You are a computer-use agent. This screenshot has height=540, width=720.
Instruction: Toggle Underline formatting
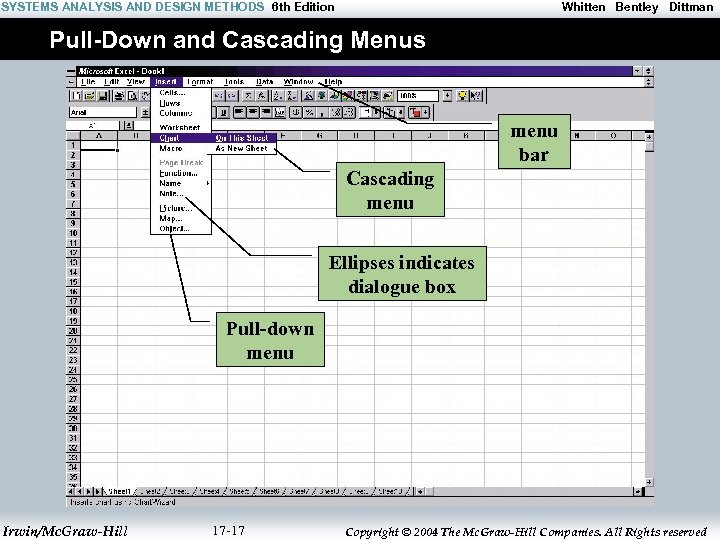[224, 112]
